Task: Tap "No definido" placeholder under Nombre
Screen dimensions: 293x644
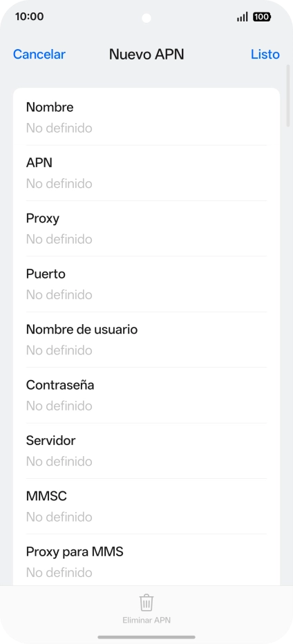Action: click(x=59, y=128)
